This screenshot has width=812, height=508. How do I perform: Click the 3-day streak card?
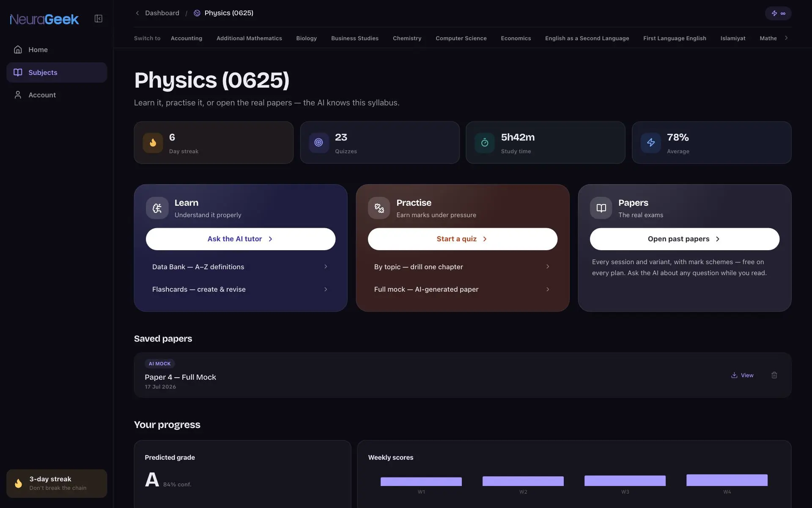(x=57, y=483)
